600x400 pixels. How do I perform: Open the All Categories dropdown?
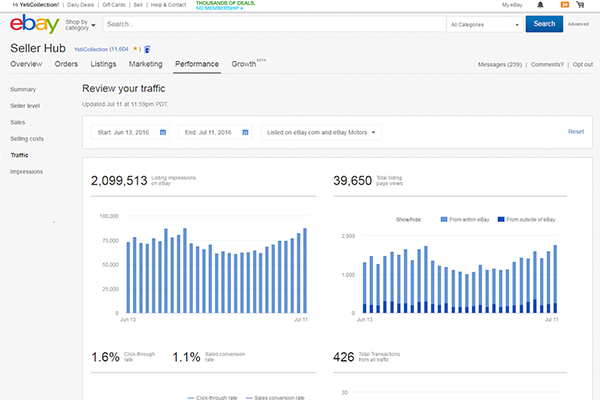[484, 24]
